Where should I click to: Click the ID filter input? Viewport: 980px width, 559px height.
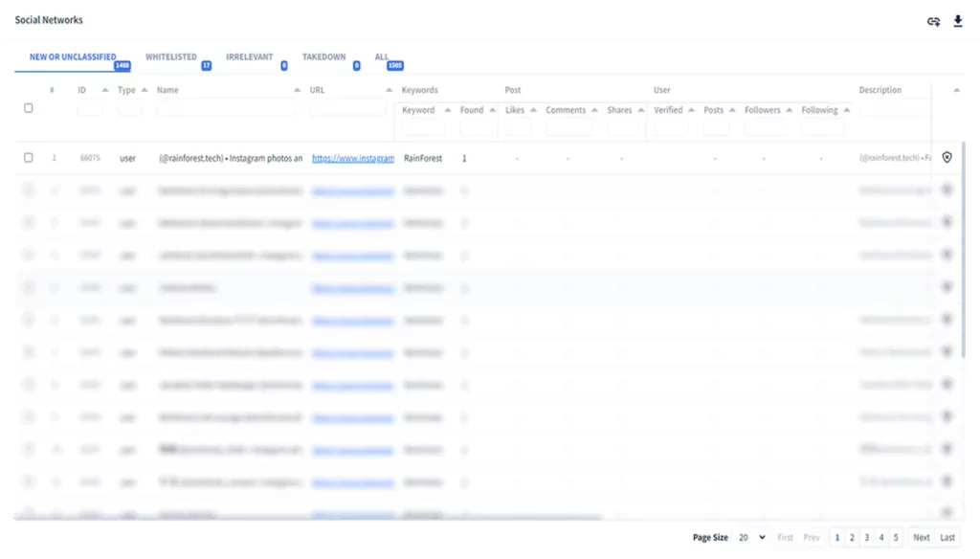90,109
